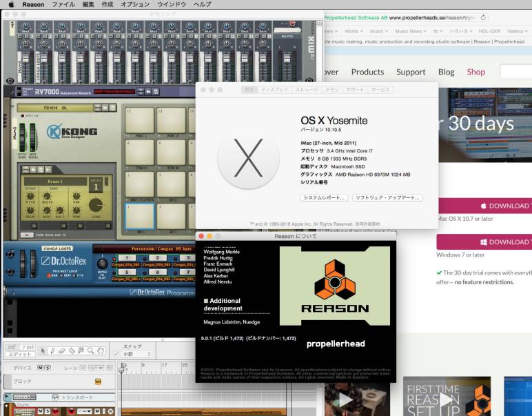This screenshot has width=532, height=416.
Task: Open Products link on Propellerhead site
Action: pos(367,72)
